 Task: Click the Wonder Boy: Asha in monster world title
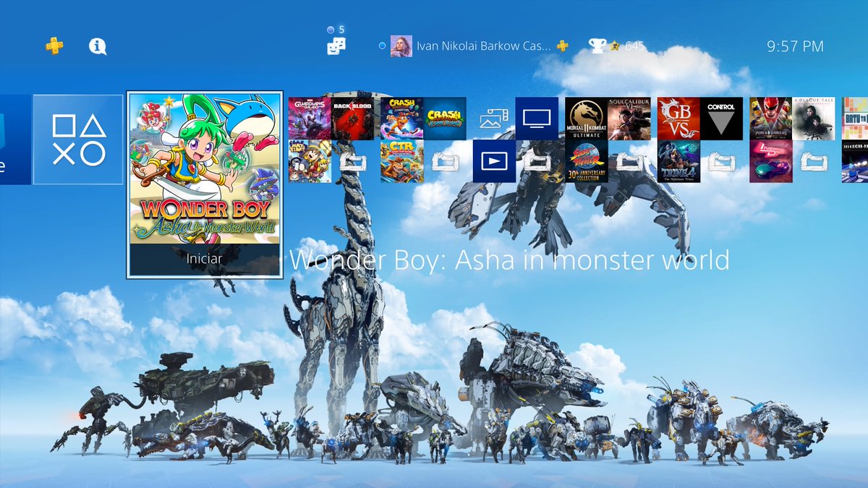(x=509, y=260)
